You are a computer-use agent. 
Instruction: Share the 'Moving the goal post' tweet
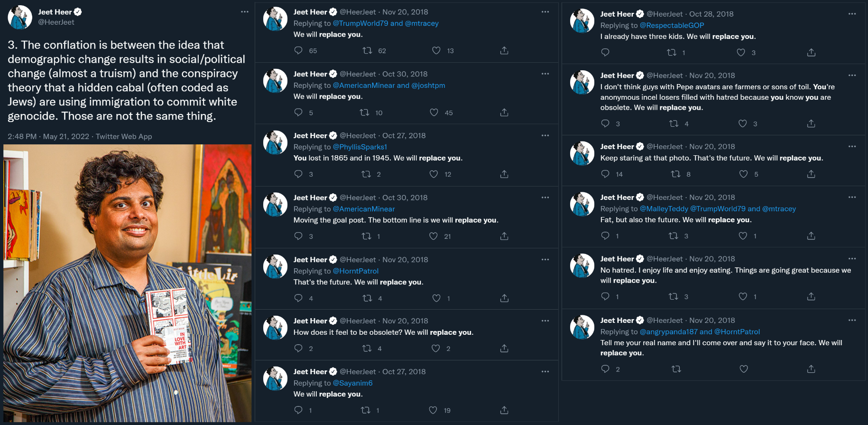tap(504, 236)
